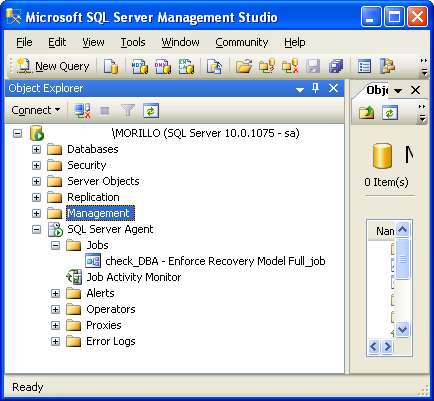Expand the Error Logs folder
The height and width of the screenshot is (401, 434).
click(x=56, y=342)
